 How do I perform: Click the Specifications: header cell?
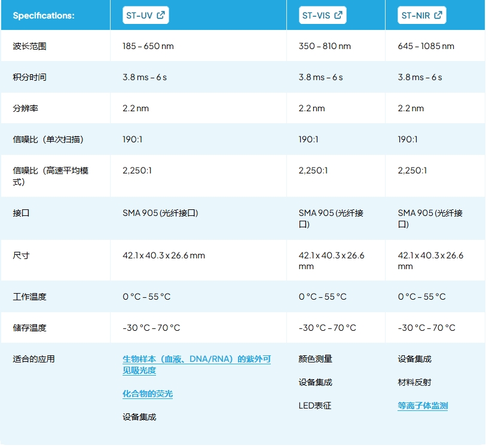pos(44,16)
